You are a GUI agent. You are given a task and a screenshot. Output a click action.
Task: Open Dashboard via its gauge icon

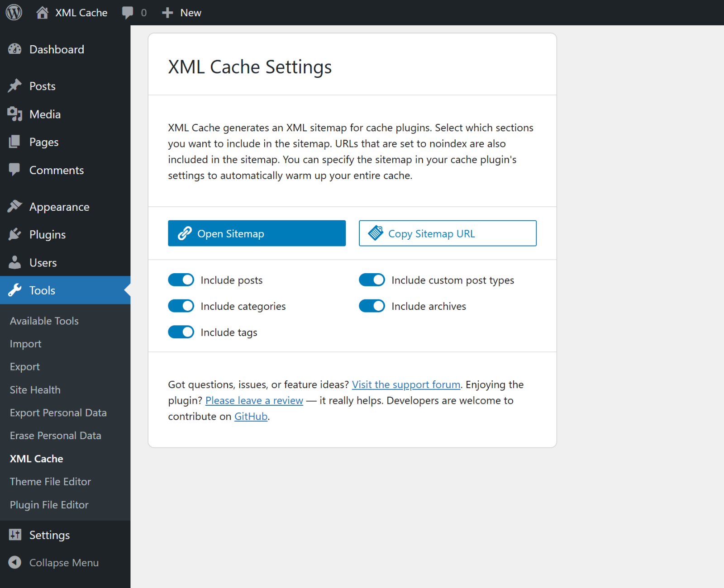(15, 49)
